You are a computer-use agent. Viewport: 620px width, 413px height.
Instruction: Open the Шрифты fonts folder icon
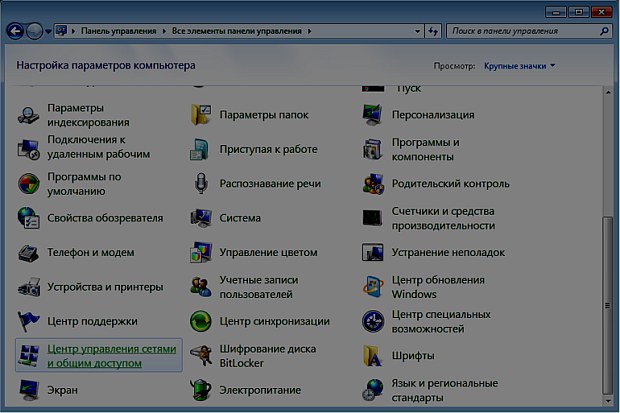373,355
